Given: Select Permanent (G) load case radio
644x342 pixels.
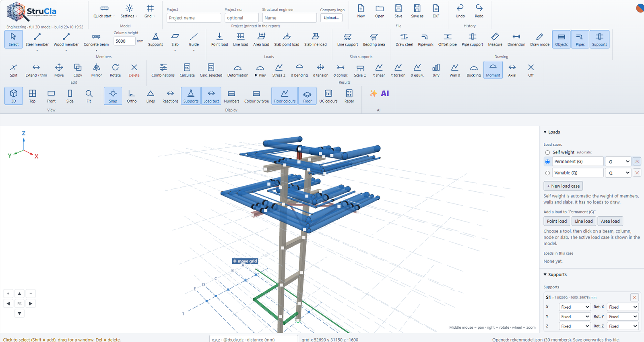Looking at the screenshot, I should tap(547, 162).
